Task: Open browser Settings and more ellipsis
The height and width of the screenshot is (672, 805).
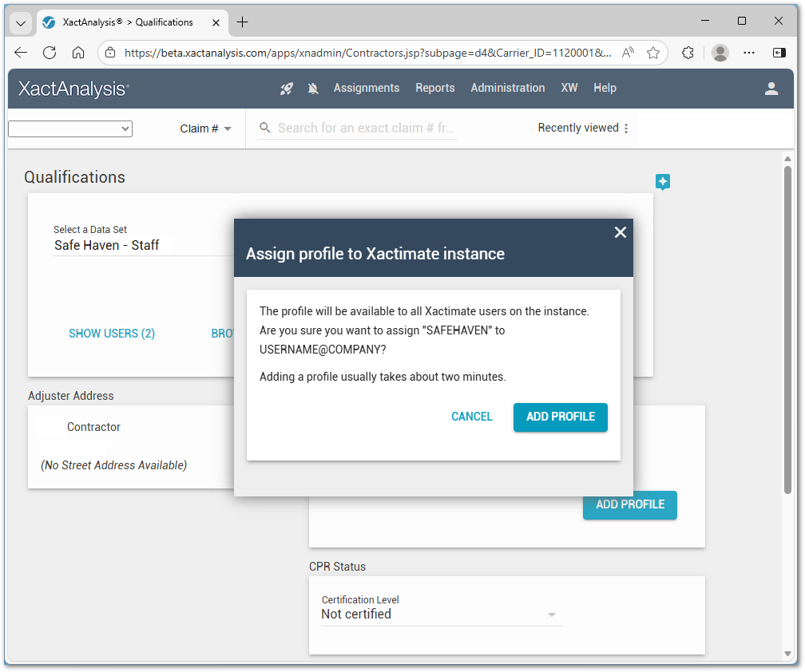Action: point(749,53)
